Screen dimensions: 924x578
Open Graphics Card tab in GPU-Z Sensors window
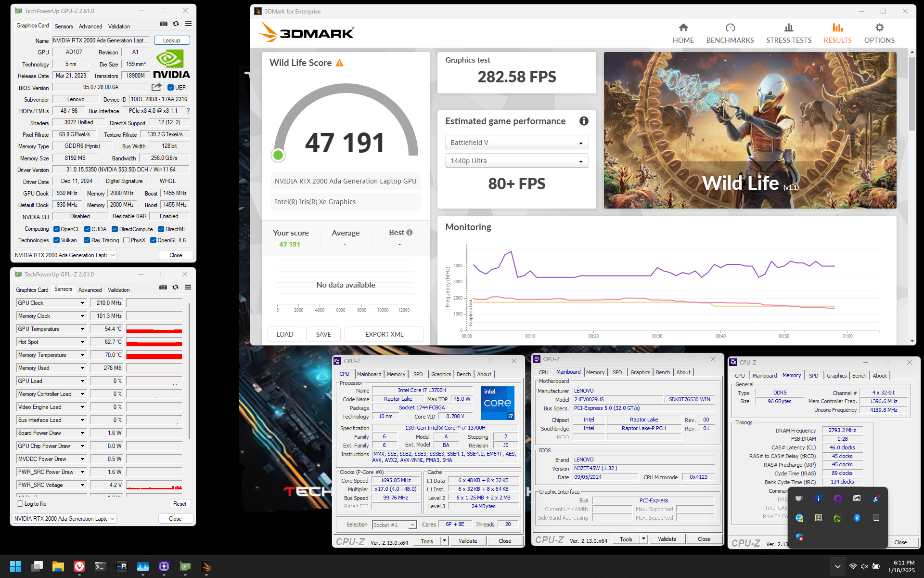[x=32, y=290]
